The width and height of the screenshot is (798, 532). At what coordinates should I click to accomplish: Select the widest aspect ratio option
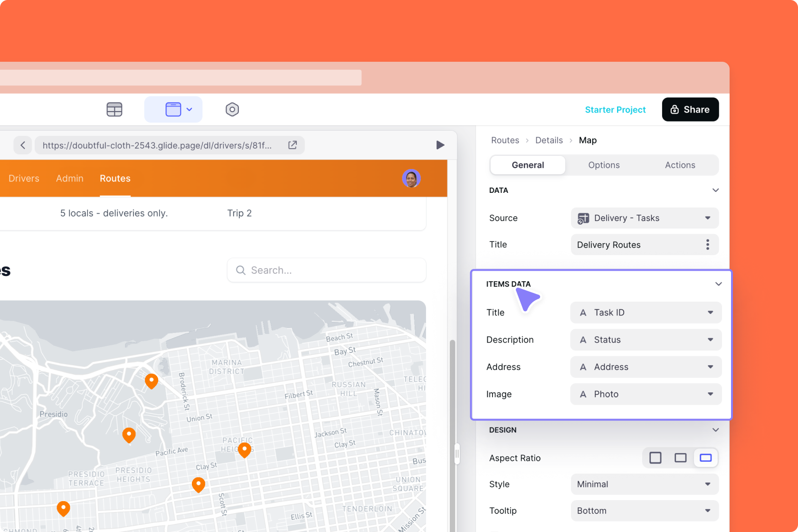pyautogui.click(x=705, y=458)
